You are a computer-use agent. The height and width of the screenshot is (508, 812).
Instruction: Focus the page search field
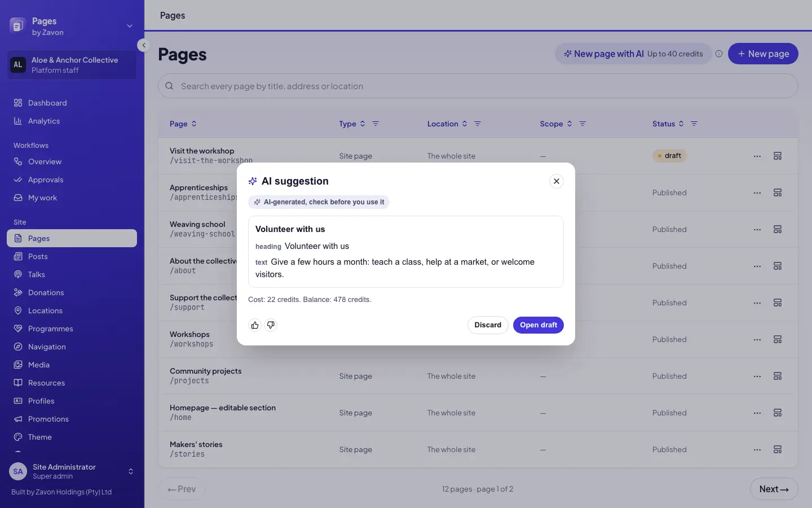[x=478, y=86]
